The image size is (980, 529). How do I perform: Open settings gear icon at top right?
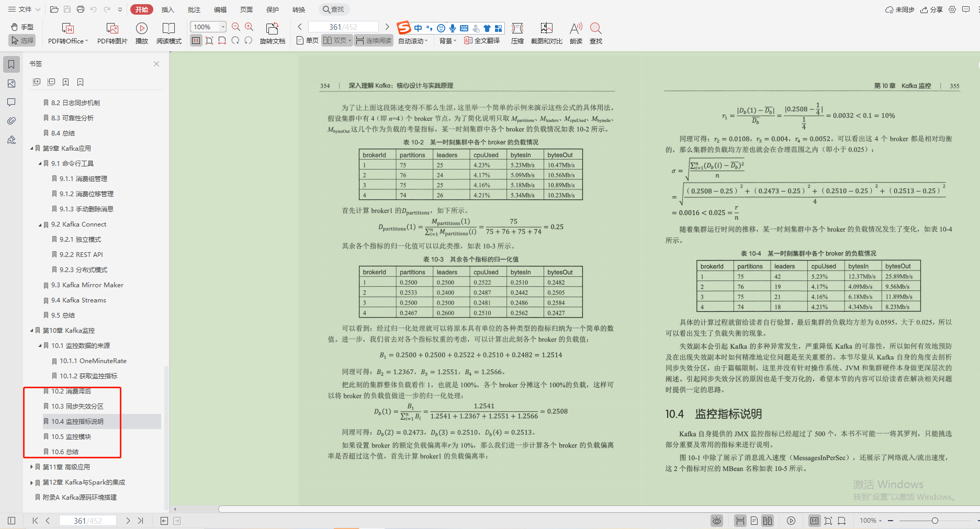pos(952,9)
